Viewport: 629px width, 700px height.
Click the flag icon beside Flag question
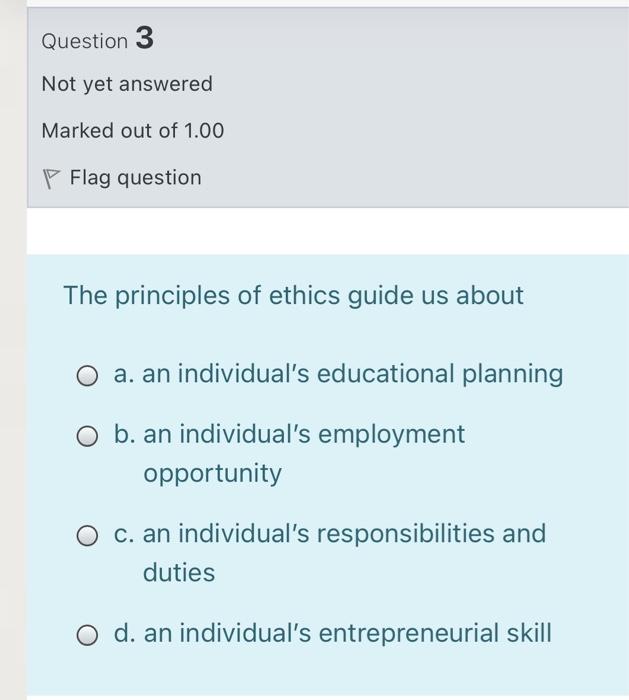pos(51,178)
